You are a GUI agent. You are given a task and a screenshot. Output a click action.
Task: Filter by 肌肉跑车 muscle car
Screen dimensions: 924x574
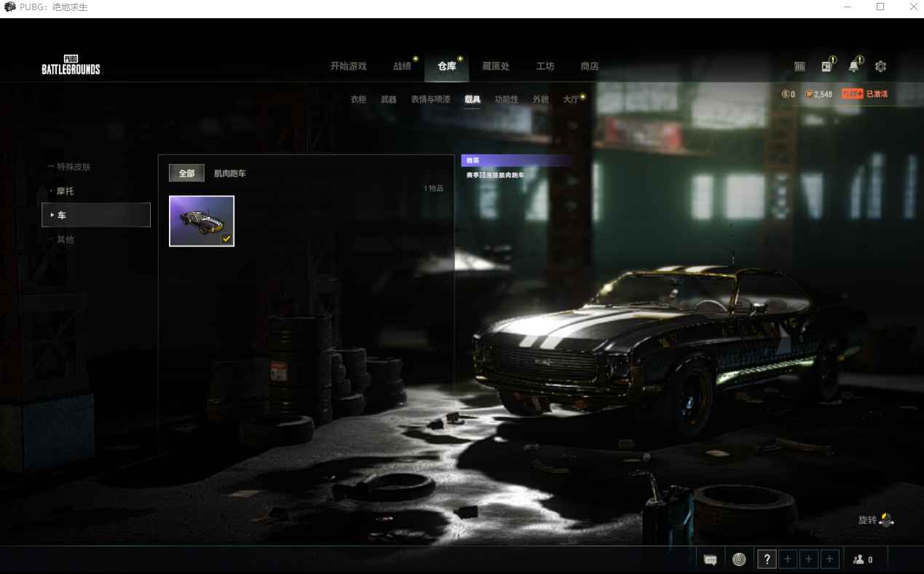pyautogui.click(x=229, y=173)
